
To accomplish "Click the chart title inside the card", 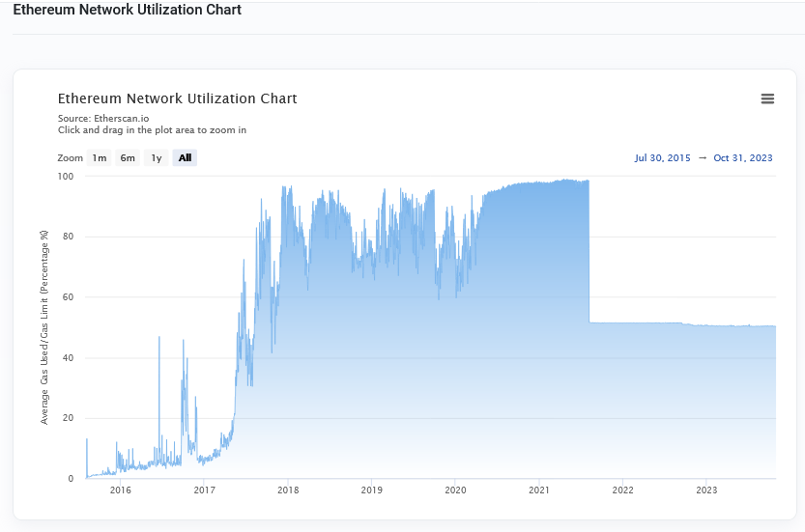I will (x=178, y=98).
